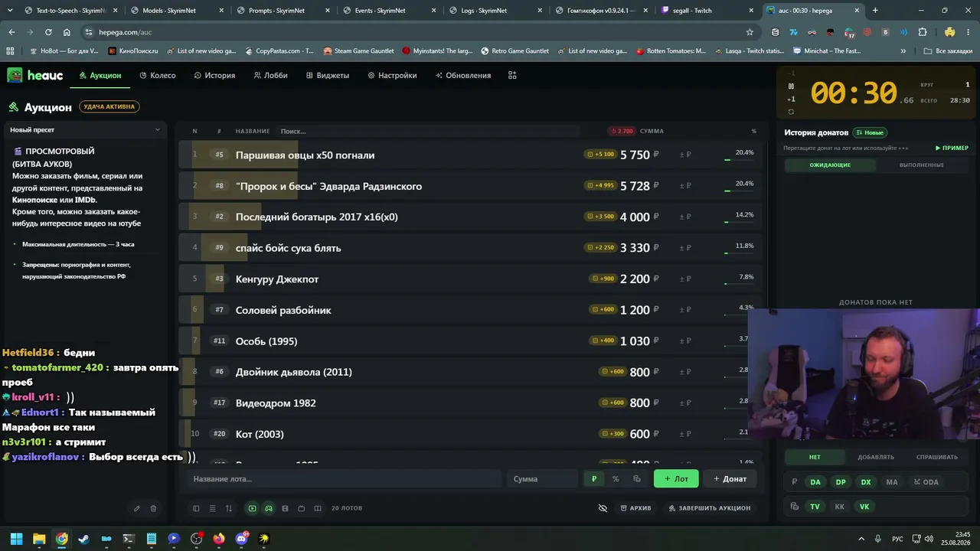Toggle the gamepad category icon

269,508
